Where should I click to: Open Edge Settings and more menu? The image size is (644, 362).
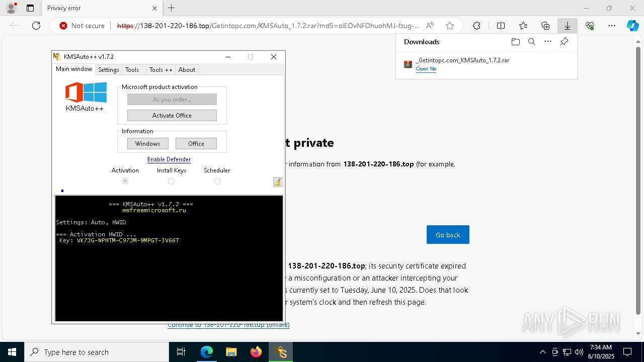(612, 26)
